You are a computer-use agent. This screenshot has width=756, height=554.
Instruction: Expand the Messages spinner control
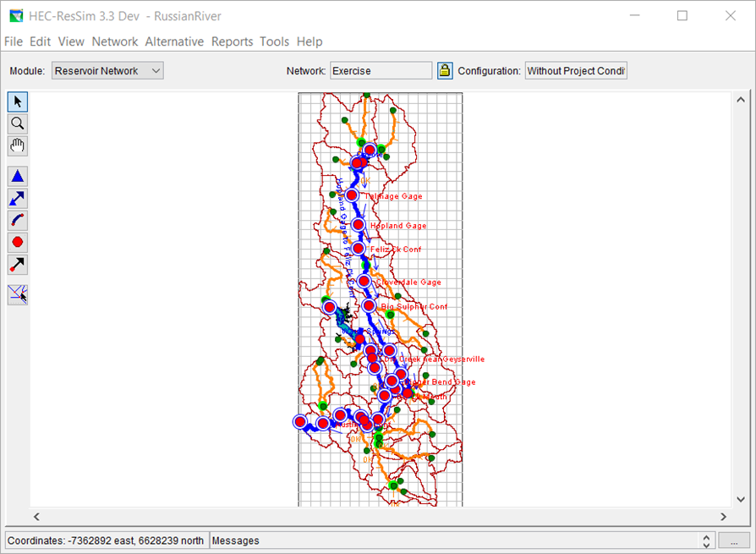pos(704,540)
